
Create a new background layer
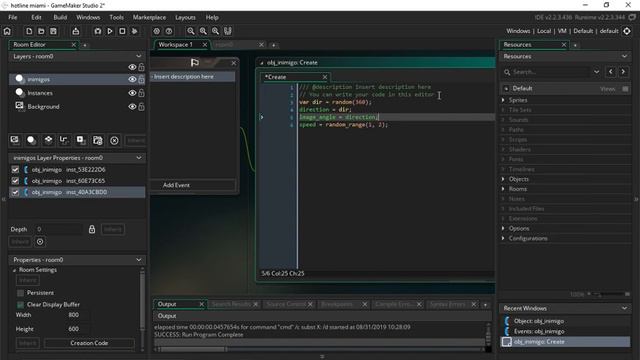pos(15,140)
